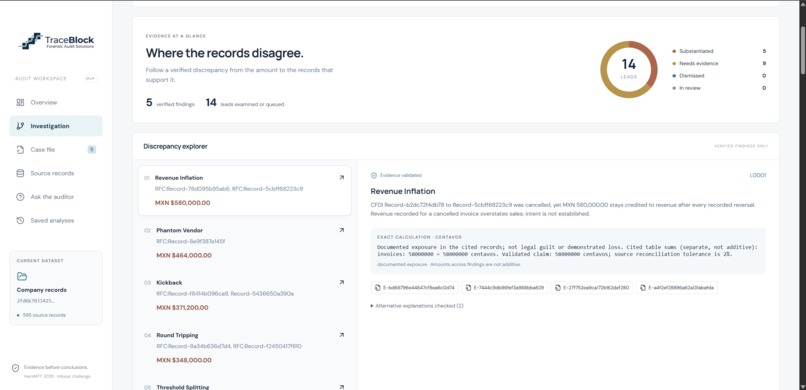Click the Current Dataset folder icon
Image resolution: width=806 pixels, height=390 pixels.
click(x=22, y=276)
